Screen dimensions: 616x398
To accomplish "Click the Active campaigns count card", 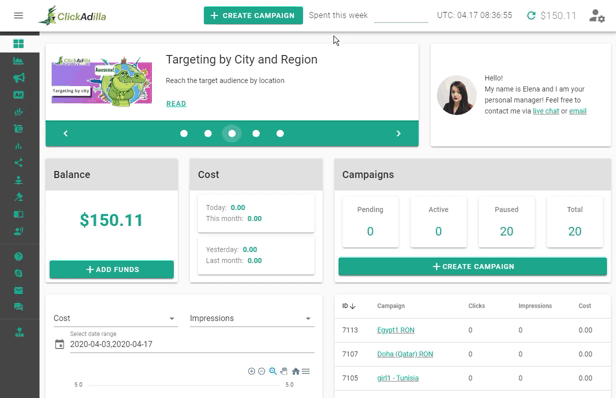I will [438, 222].
